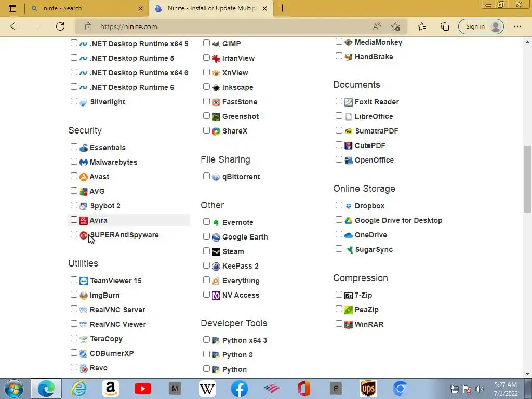Click the GIMP icon
This screenshot has width=532, height=399.
coord(216,44)
